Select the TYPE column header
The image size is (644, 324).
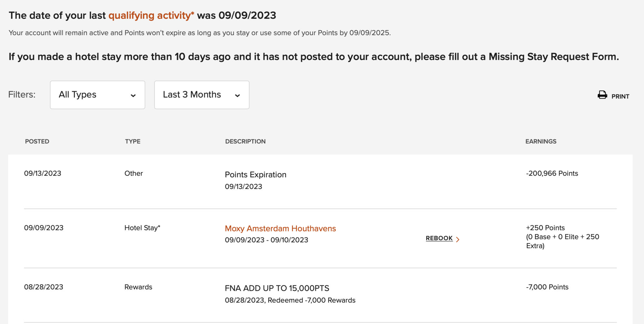(132, 141)
